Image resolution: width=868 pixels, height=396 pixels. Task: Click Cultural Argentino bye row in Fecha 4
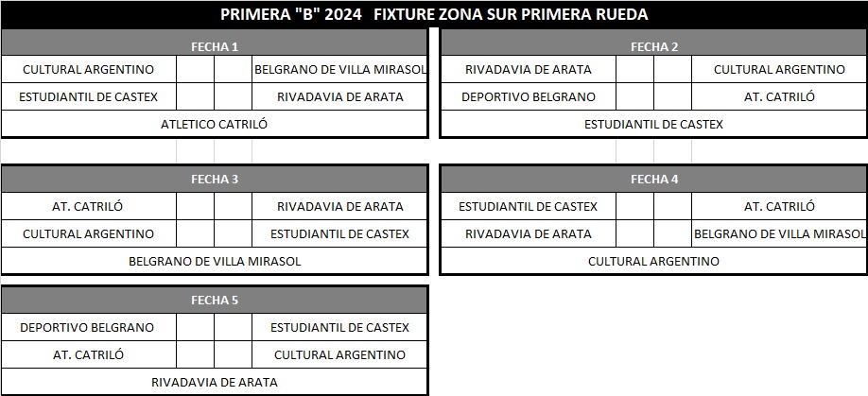click(x=653, y=261)
